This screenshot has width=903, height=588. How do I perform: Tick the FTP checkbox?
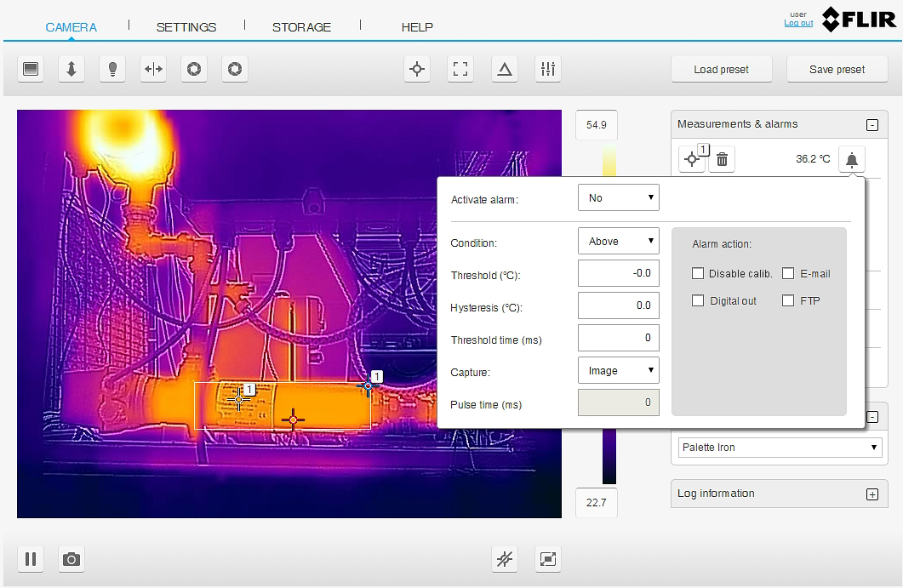[788, 300]
